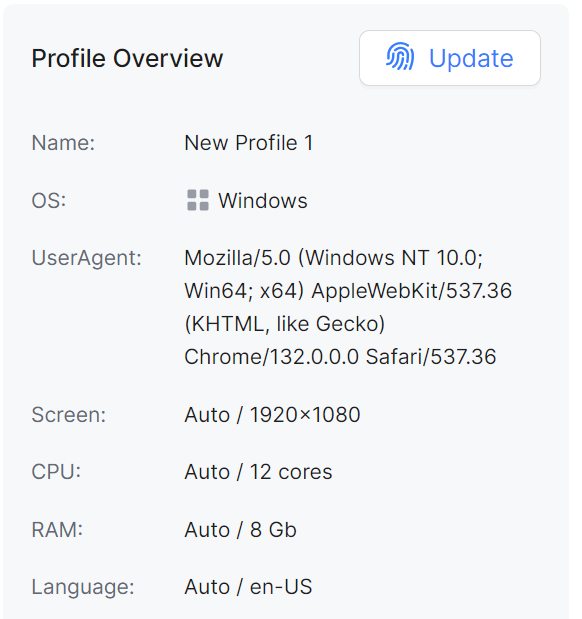The image size is (582, 619).
Task: Click the Windows logo icon
Action: [198, 200]
